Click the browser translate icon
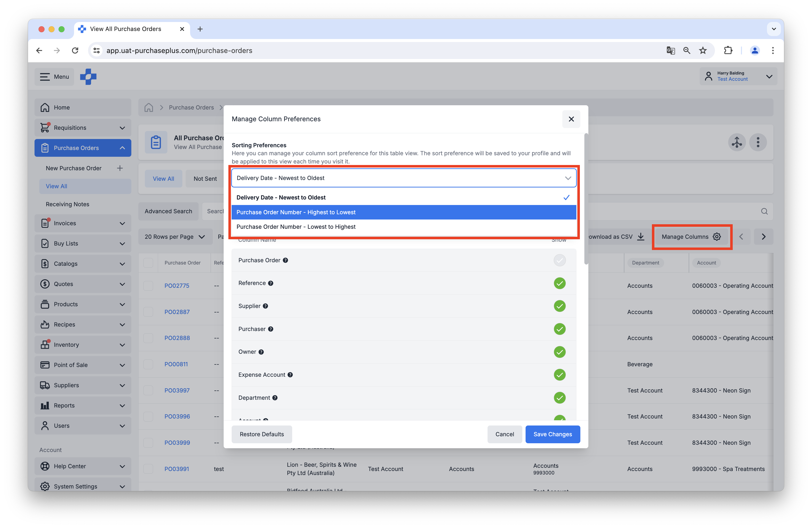The image size is (812, 528). (670, 50)
